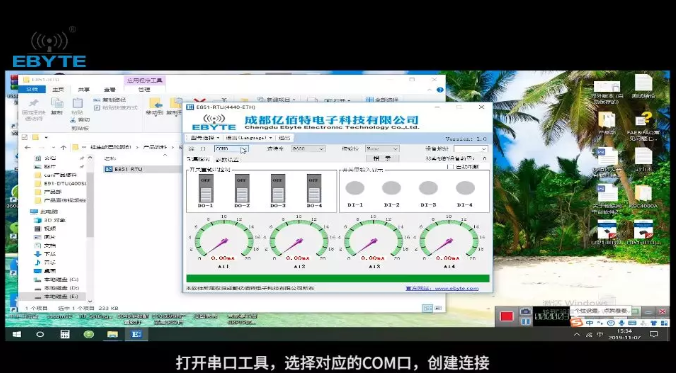Image resolution: width=676 pixels, height=373 pixels.
Task: Open Explorer quick access toolbar dropdown arrow
Action: (x=46, y=137)
